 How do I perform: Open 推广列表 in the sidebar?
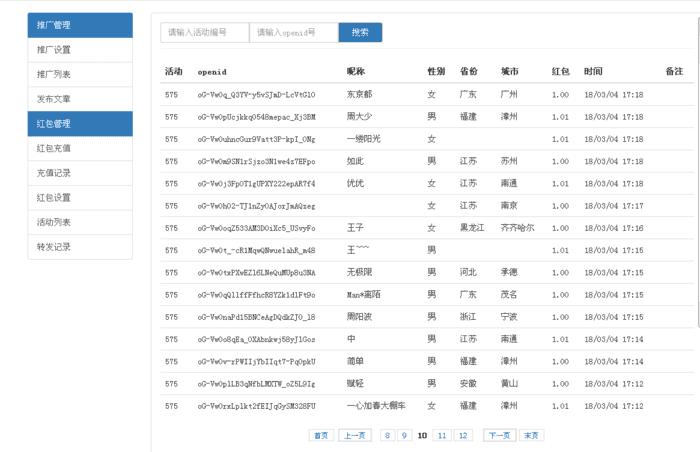[80, 75]
